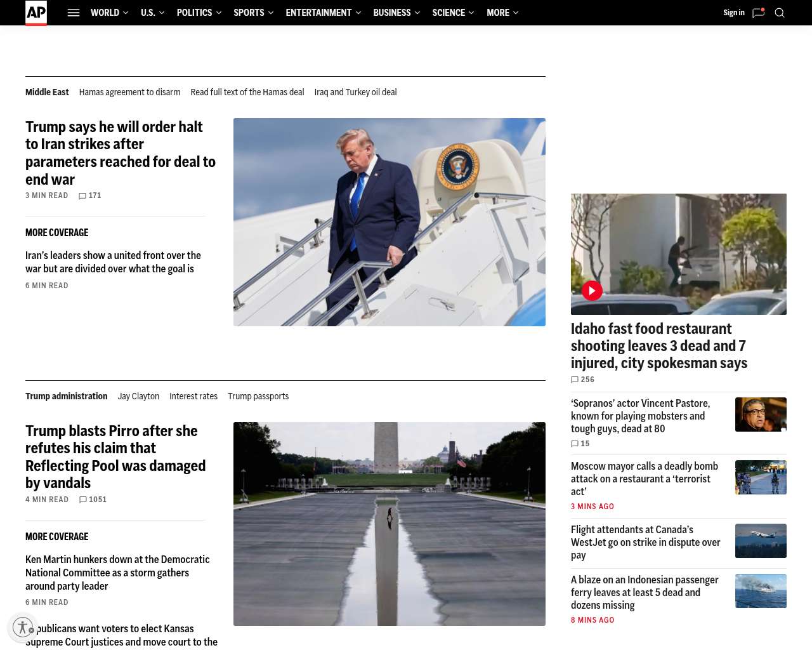This screenshot has height=650, width=812.
Task: Click the AP logo home icon
Action: [x=36, y=13]
